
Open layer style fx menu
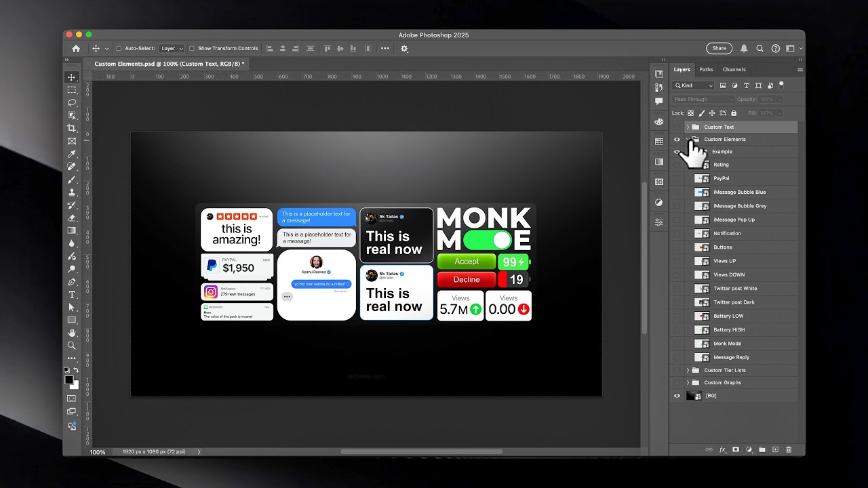pos(722,449)
